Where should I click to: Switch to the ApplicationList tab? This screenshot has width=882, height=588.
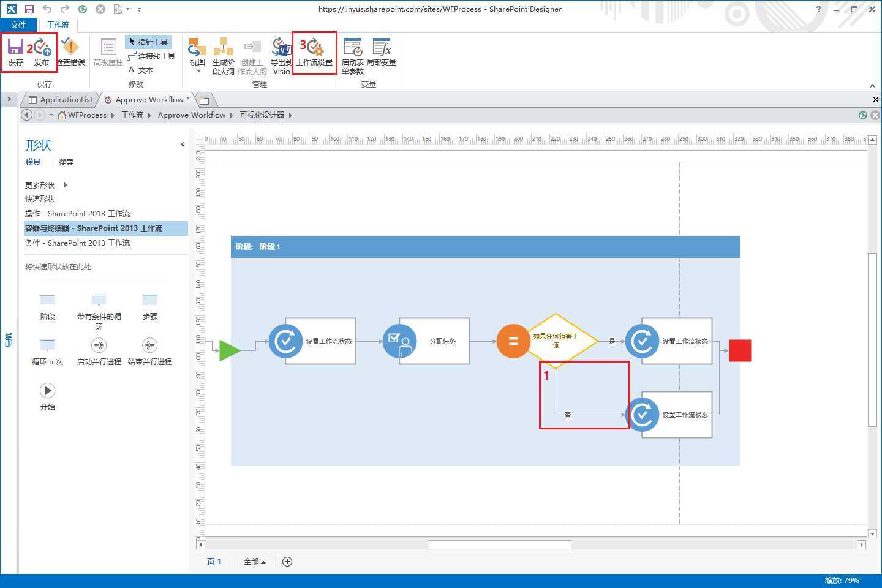point(61,100)
